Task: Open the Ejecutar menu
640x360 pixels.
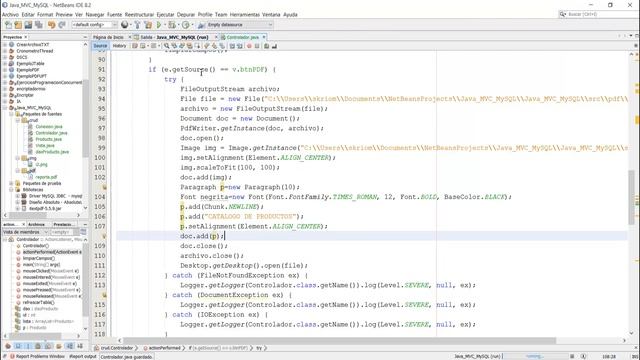Action: [x=165, y=15]
